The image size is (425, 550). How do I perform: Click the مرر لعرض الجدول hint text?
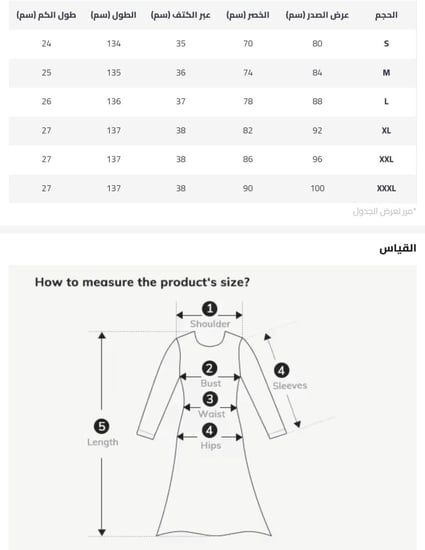pos(384,212)
